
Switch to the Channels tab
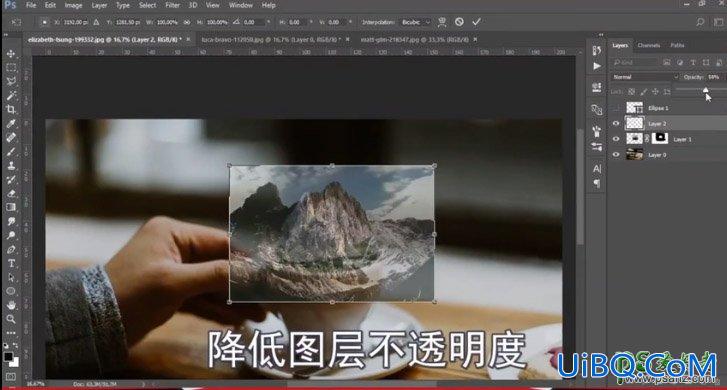[649, 45]
